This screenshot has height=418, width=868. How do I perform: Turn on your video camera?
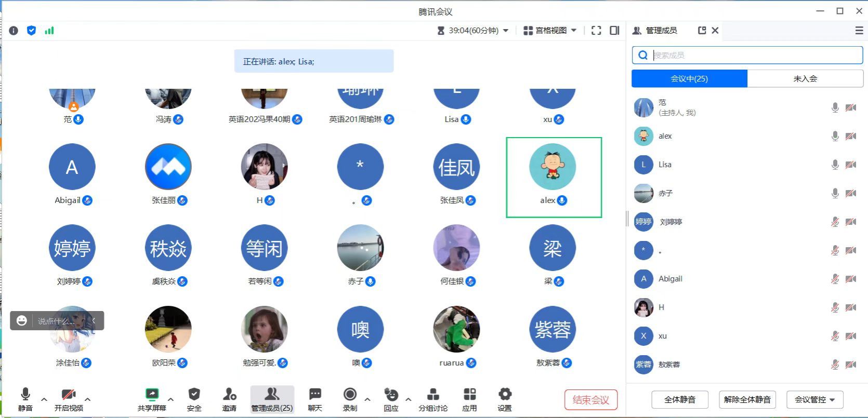[69, 399]
